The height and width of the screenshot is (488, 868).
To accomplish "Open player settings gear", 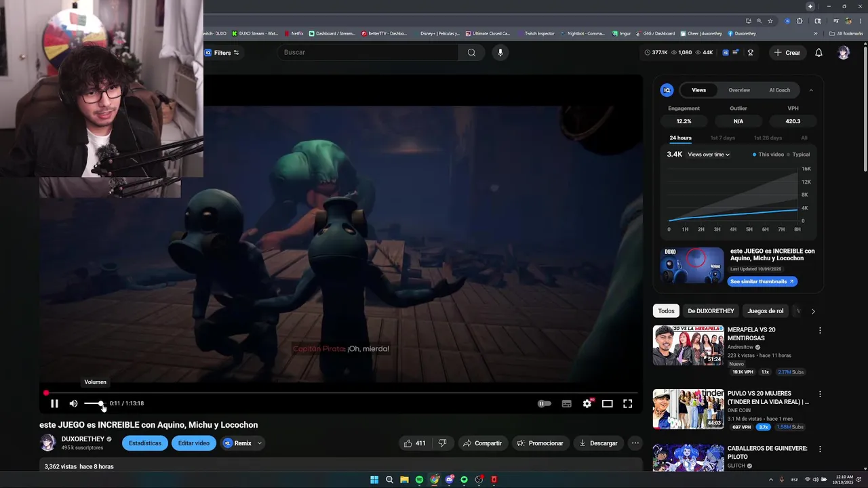I will (x=587, y=403).
